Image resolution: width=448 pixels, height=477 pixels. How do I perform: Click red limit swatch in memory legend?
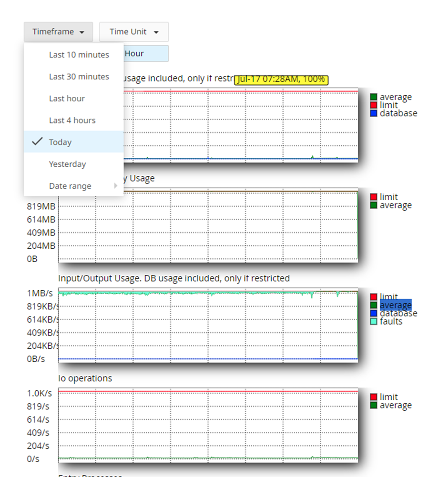click(x=374, y=197)
